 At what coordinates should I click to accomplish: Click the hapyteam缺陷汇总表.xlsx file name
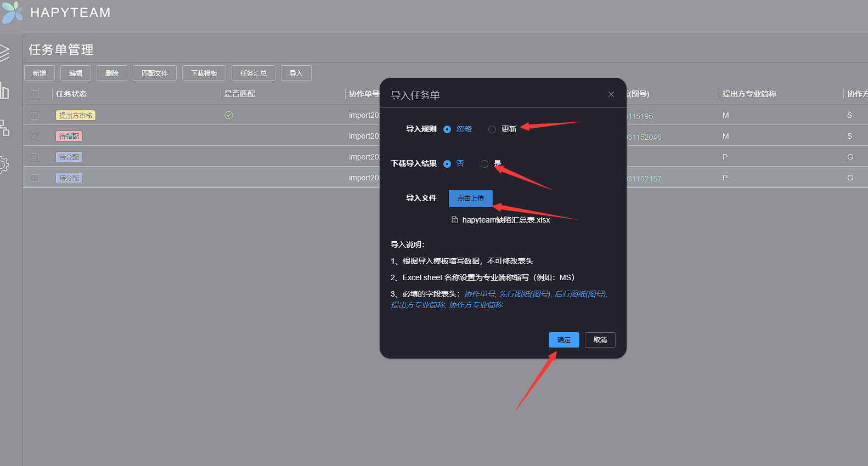tap(506, 220)
